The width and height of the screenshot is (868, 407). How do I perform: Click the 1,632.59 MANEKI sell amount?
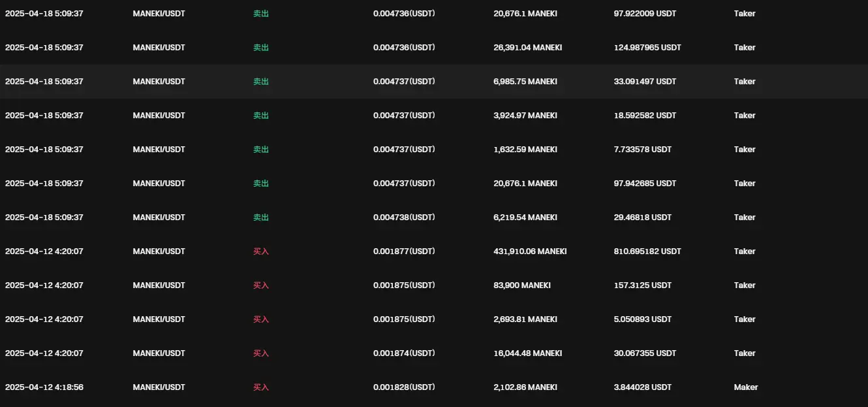pos(525,150)
